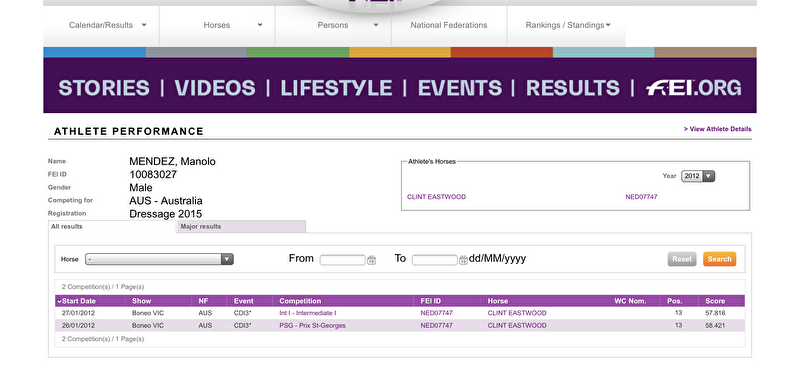This screenshot has height=369, width=800.
Task: Click RESULTS in the purple banner
Action: (572, 88)
